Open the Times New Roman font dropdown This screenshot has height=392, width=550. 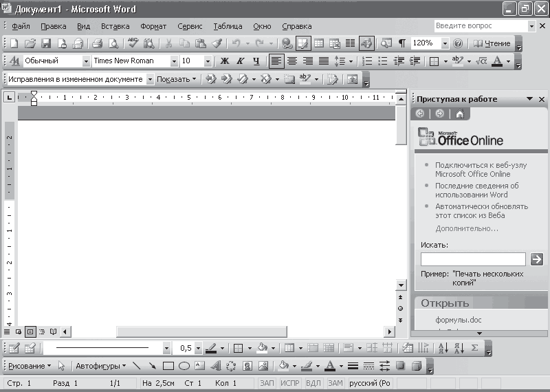[129, 61]
